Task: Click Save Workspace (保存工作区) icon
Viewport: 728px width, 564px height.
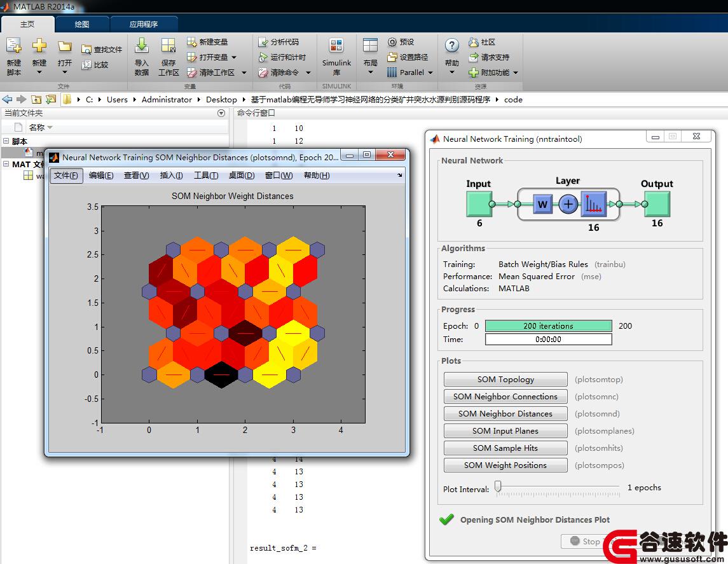Action: point(168,46)
